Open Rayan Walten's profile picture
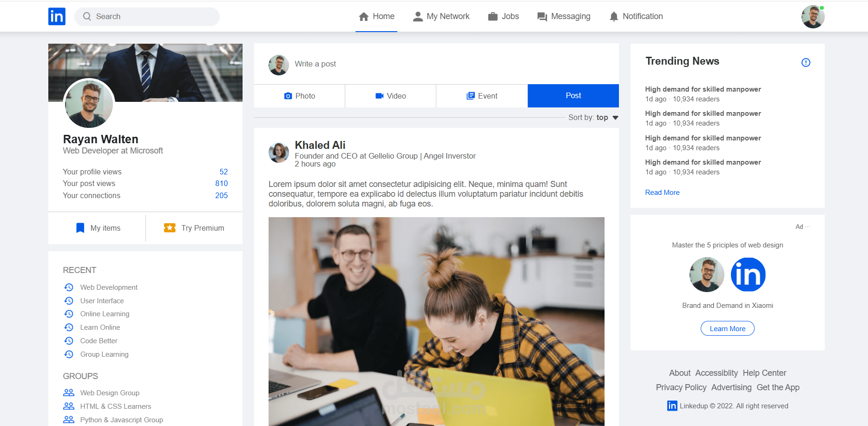This screenshot has width=868, height=426. tap(89, 104)
